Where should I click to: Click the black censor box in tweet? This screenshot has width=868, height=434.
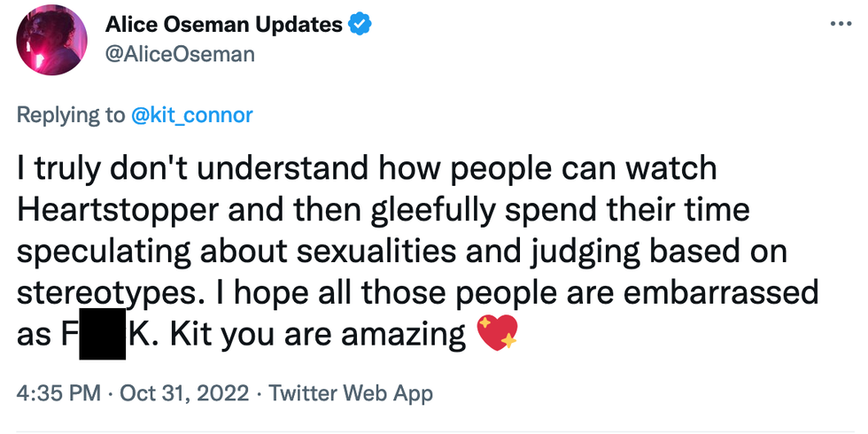103,336
